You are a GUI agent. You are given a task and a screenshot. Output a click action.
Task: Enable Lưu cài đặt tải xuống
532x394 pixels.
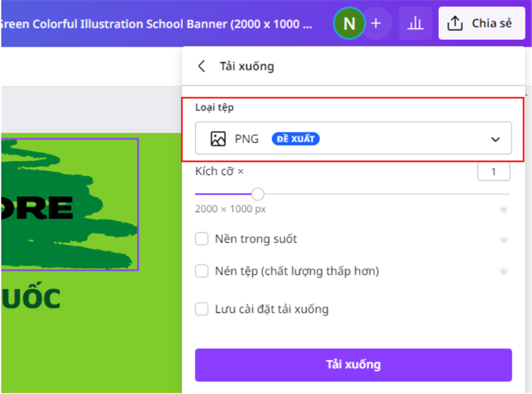tap(201, 309)
